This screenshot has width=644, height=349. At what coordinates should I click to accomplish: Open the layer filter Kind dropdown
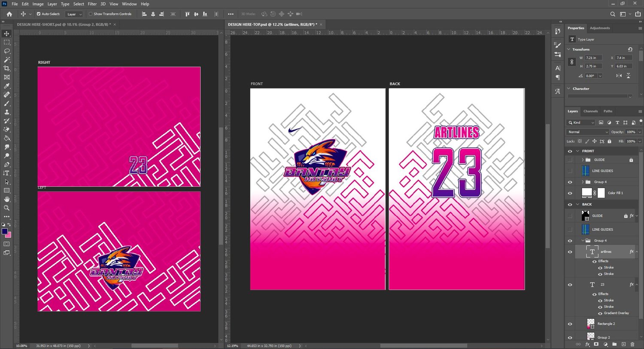click(x=581, y=122)
